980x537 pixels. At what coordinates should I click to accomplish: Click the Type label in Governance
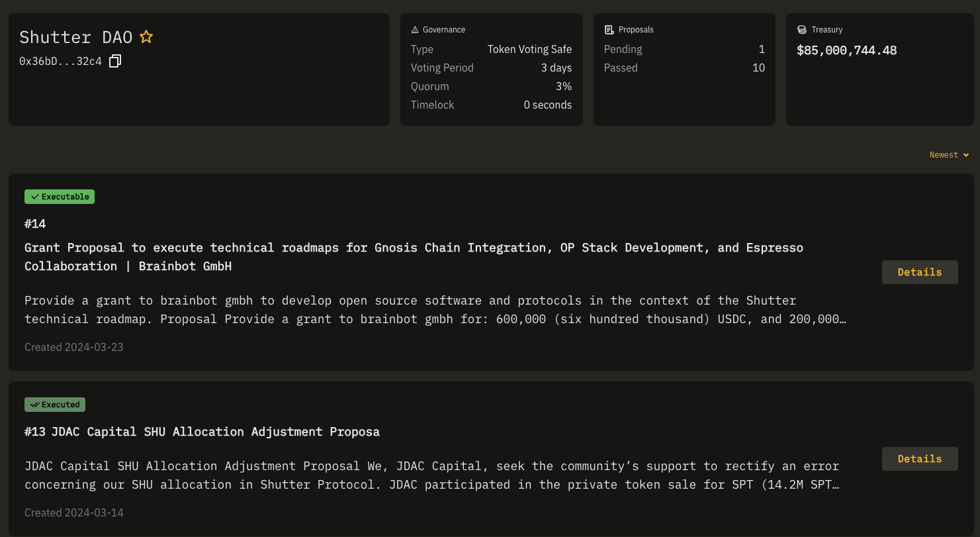[422, 49]
